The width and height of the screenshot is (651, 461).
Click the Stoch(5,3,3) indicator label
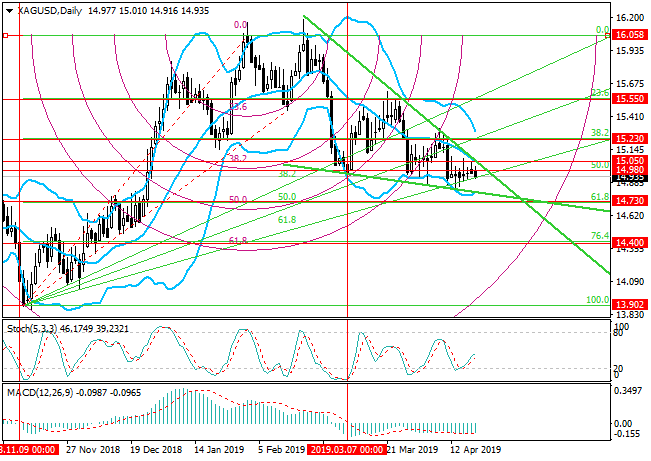[x=32, y=329]
